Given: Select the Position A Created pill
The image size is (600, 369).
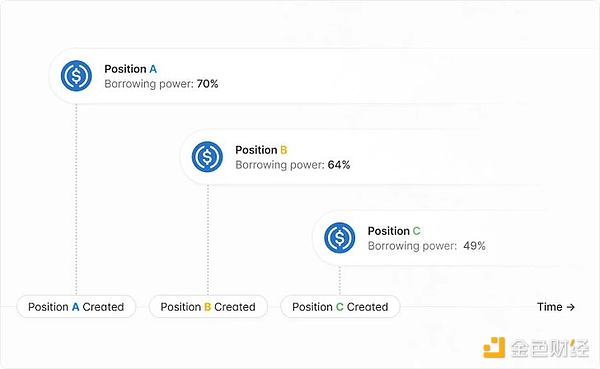Looking at the screenshot, I should pos(76,307).
